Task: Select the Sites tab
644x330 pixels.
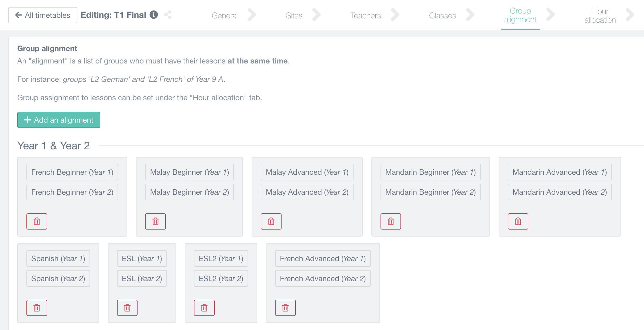Action: tap(294, 16)
